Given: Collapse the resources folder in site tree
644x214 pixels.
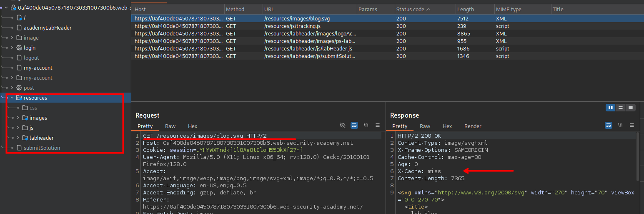Looking at the screenshot, I should (x=12, y=98).
